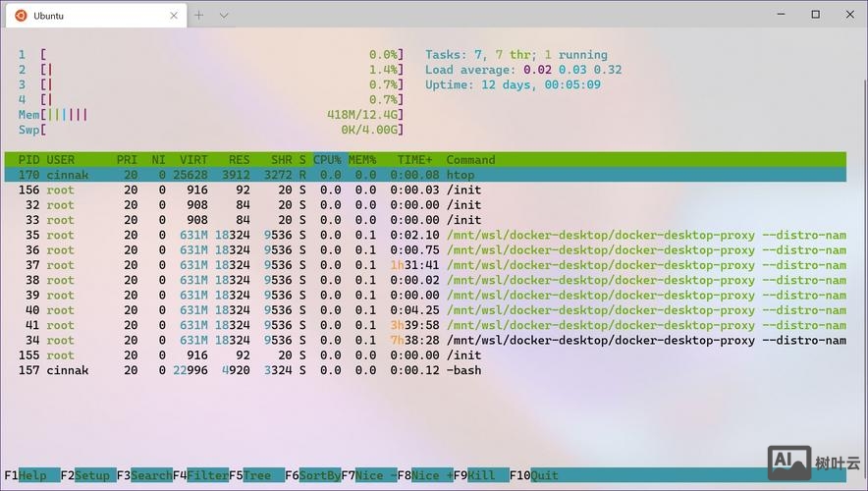Expand the new tab profile dropdown
This screenshot has width=868, height=491.
pos(224,16)
